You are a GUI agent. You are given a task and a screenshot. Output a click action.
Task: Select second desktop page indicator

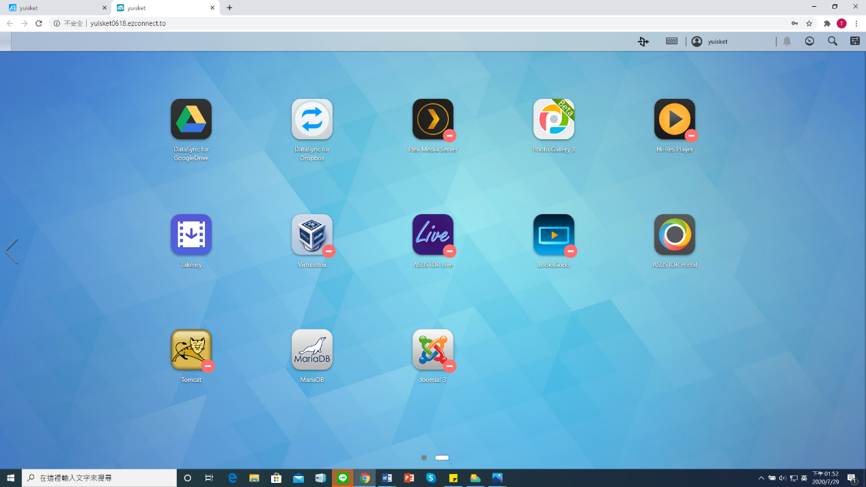[442, 458]
